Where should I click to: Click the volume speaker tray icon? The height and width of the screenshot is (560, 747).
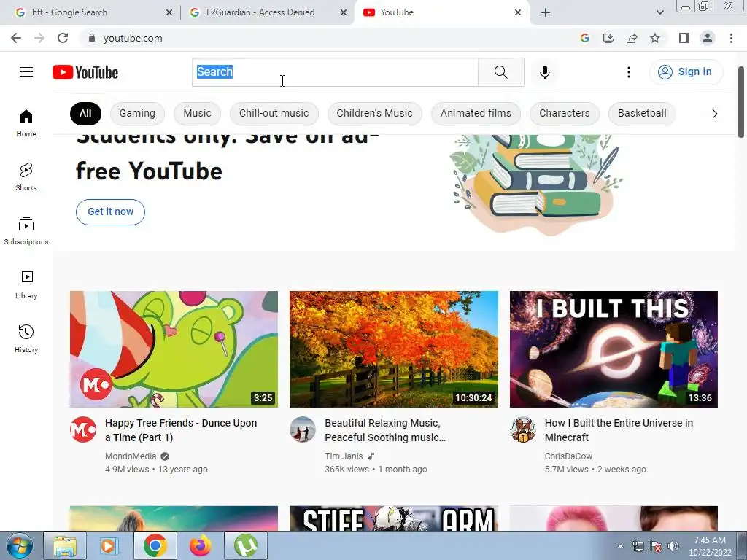click(x=673, y=546)
